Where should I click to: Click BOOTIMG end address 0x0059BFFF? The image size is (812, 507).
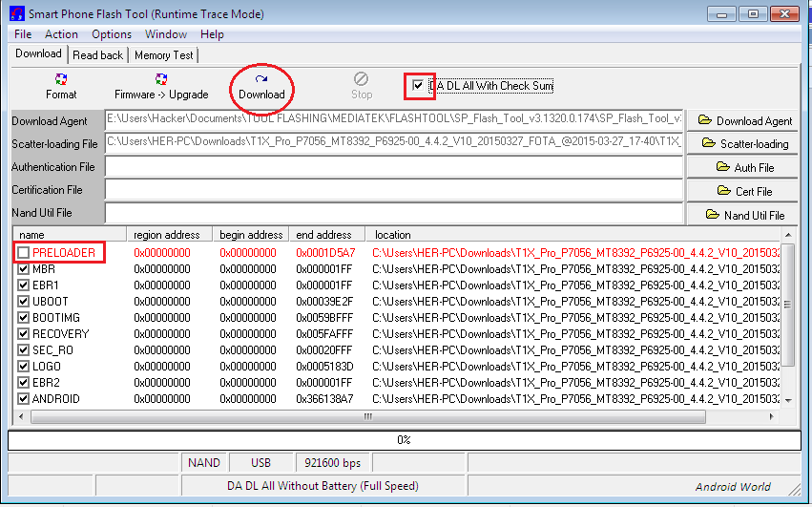(x=324, y=317)
